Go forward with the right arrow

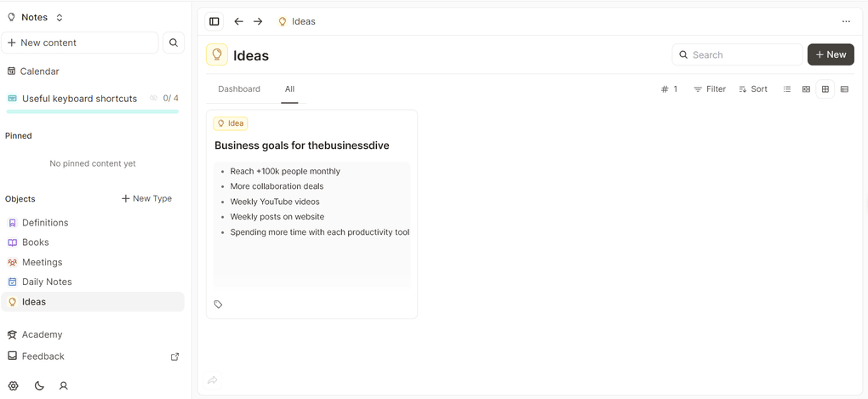[x=258, y=21]
